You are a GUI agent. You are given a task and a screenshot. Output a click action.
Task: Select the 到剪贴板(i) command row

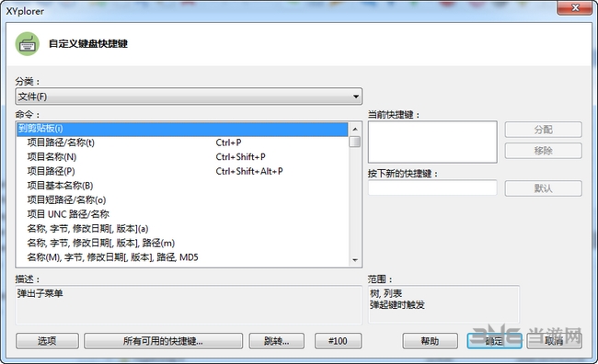coord(182,129)
